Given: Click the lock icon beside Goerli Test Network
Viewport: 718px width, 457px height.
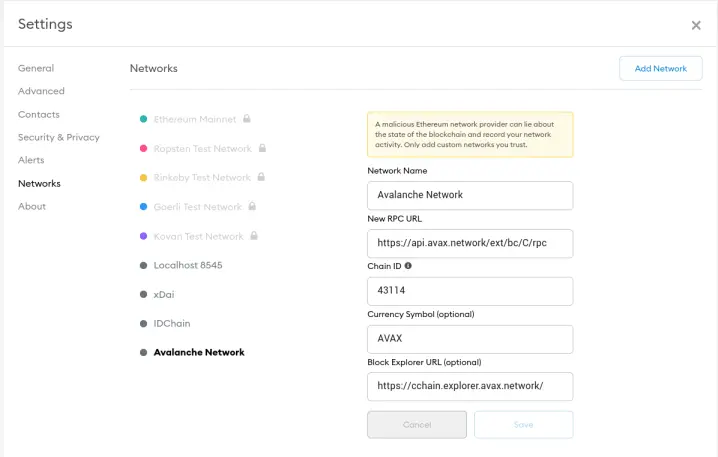Looking at the screenshot, I should click(x=252, y=206).
